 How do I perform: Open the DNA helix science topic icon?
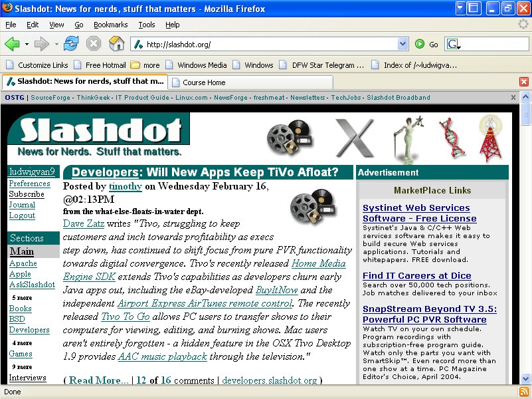451,137
